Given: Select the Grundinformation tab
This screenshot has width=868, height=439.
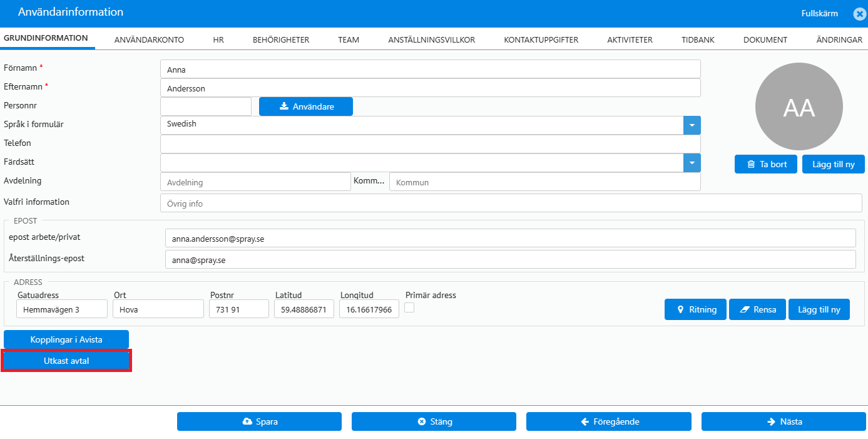Looking at the screenshot, I should pyautogui.click(x=46, y=38).
